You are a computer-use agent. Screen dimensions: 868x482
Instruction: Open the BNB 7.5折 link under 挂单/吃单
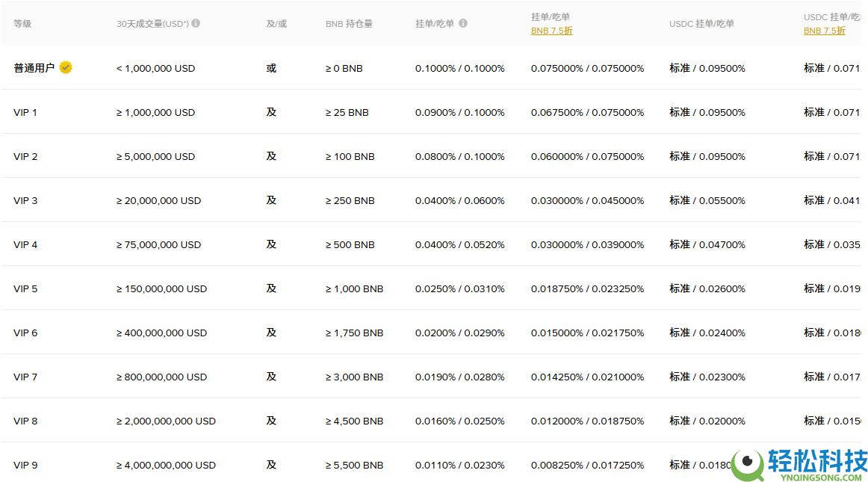pyautogui.click(x=551, y=31)
